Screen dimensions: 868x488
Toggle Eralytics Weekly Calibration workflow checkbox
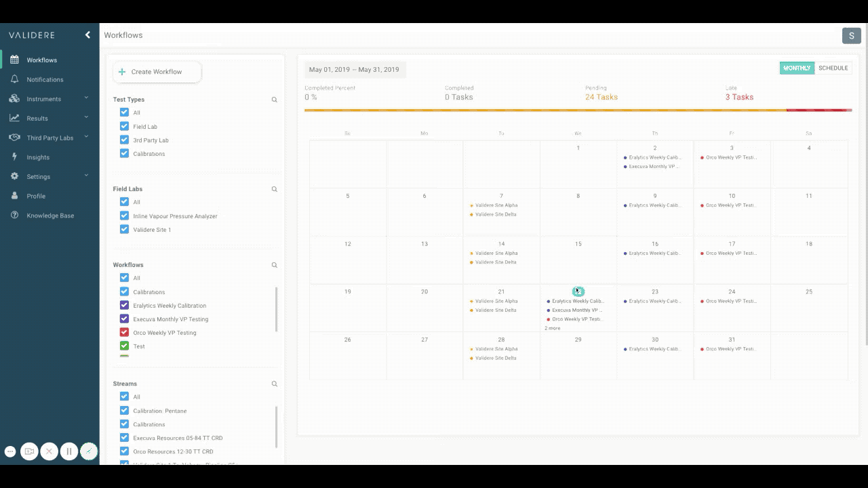click(x=124, y=305)
